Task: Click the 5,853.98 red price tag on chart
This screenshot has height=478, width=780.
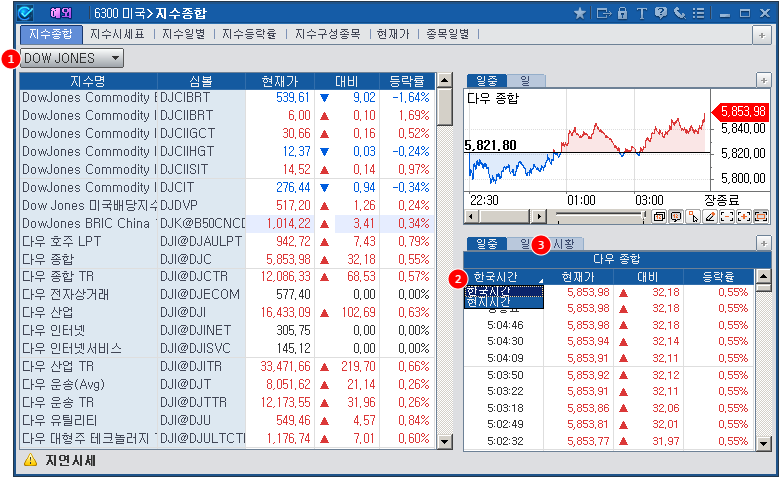Action: pos(740,111)
